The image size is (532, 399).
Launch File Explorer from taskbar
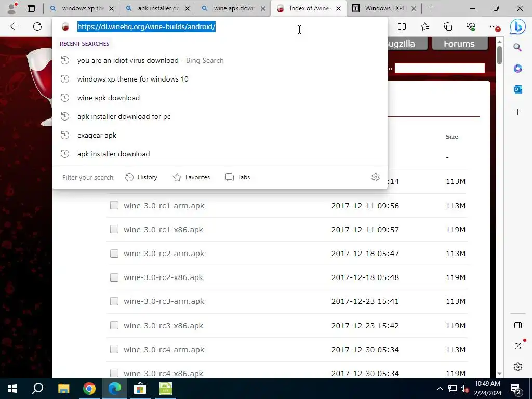click(x=63, y=389)
